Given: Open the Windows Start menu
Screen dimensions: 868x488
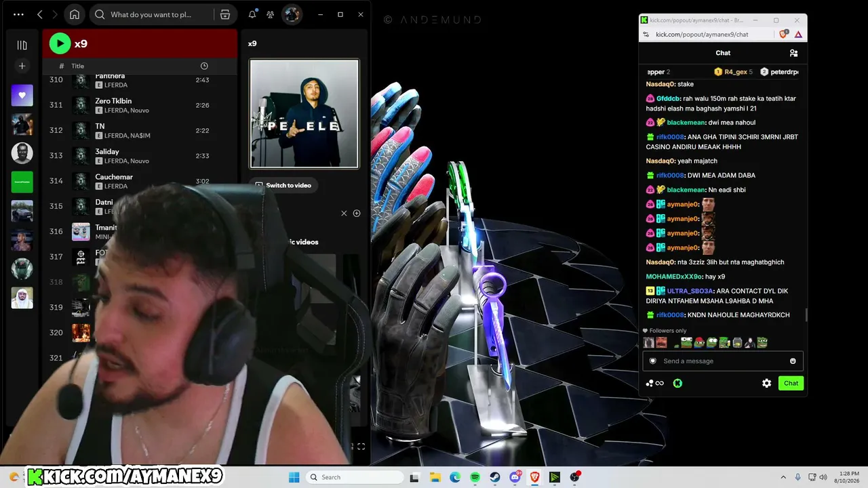Looking at the screenshot, I should [294, 477].
